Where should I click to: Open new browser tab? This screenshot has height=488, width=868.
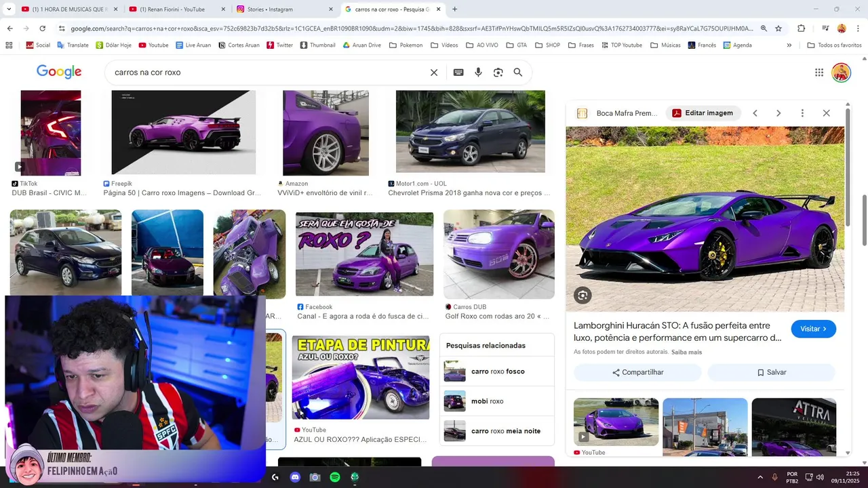454,9
